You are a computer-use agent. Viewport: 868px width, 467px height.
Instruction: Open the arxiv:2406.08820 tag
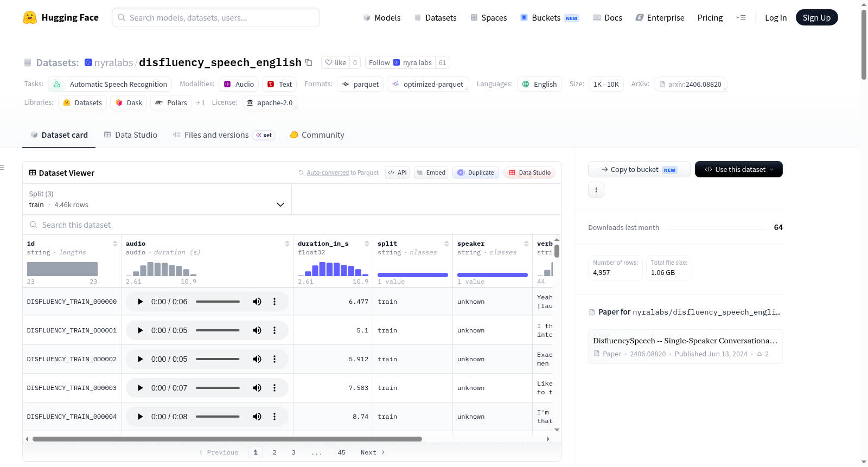pos(690,84)
